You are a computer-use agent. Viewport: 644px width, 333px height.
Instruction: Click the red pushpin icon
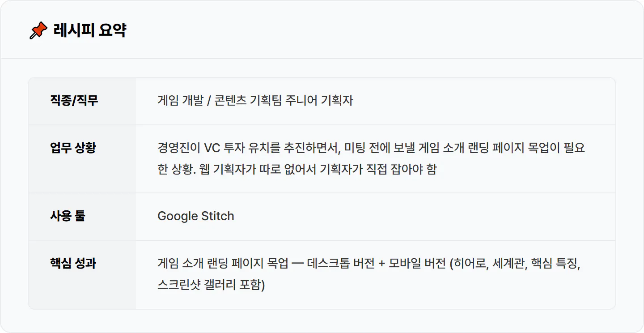pyautogui.click(x=38, y=31)
